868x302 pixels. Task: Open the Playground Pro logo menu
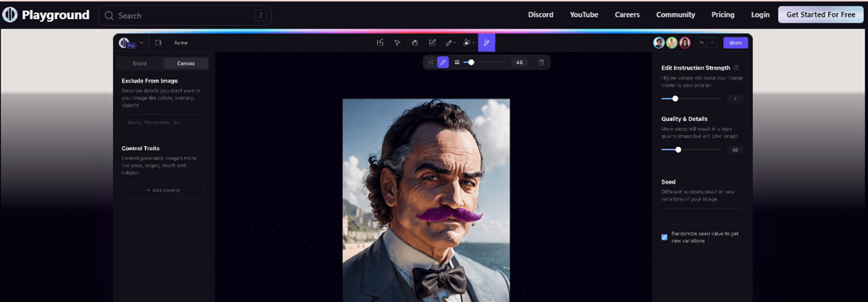point(126,43)
